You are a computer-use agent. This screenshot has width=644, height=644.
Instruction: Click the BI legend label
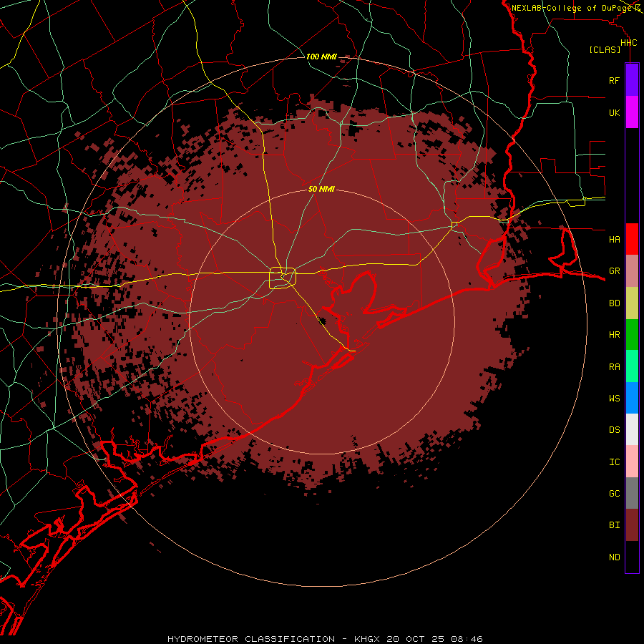[614, 525]
